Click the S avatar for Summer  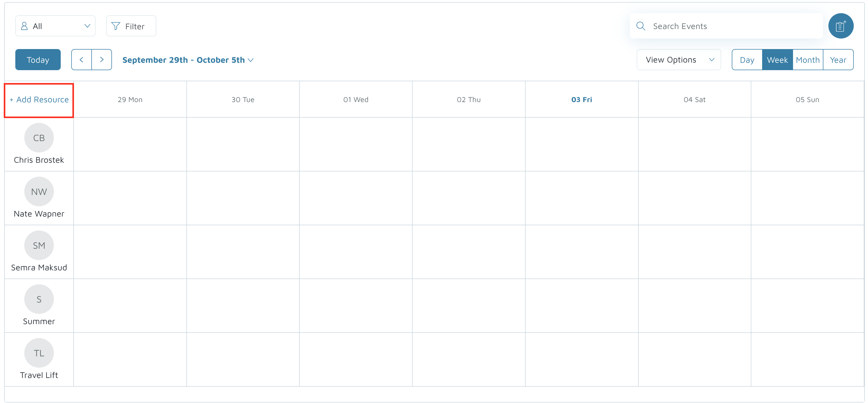(39, 299)
